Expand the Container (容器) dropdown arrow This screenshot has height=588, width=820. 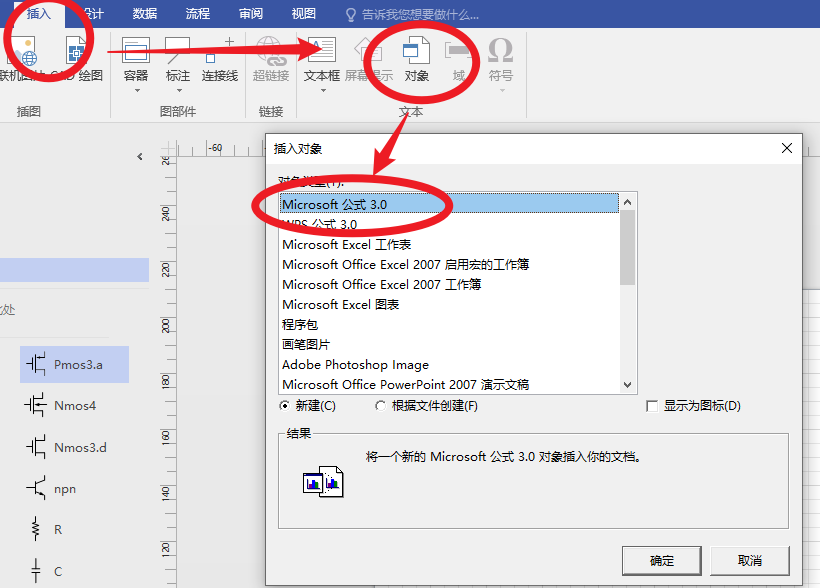[137, 91]
